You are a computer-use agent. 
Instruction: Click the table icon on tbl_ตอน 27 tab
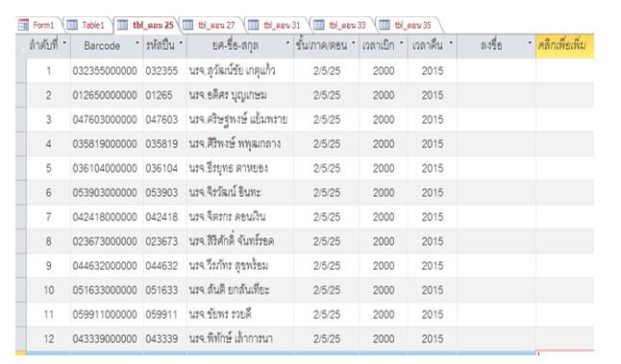click(187, 25)
